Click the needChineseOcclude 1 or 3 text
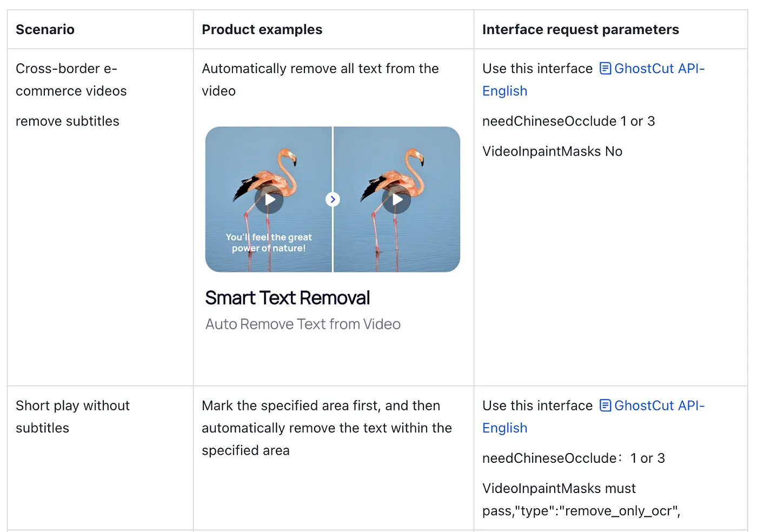This screenshot has width=757, height=532. click(568, 121)
